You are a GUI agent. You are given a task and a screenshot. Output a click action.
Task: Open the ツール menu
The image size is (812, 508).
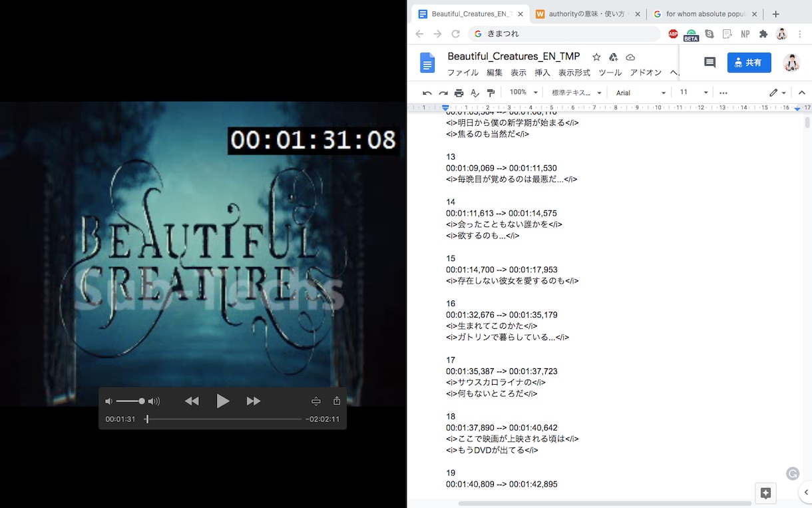pos(610,73)
